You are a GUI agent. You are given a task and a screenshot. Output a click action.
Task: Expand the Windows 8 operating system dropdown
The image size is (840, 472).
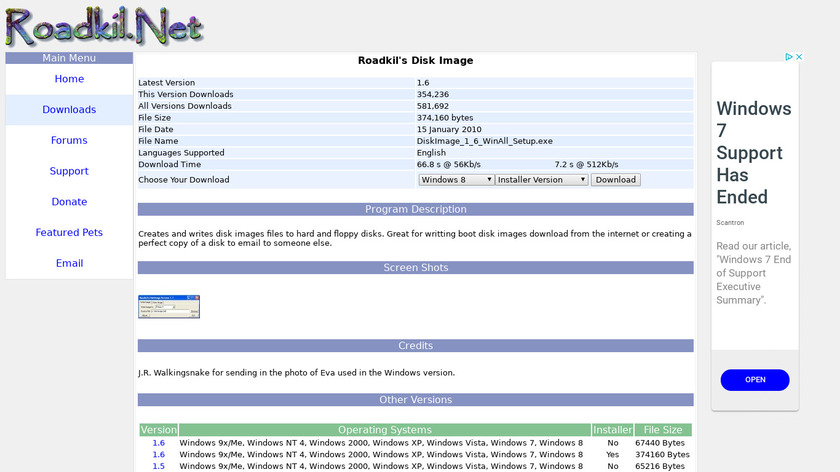pyautogui.click(x=456, y=180)
